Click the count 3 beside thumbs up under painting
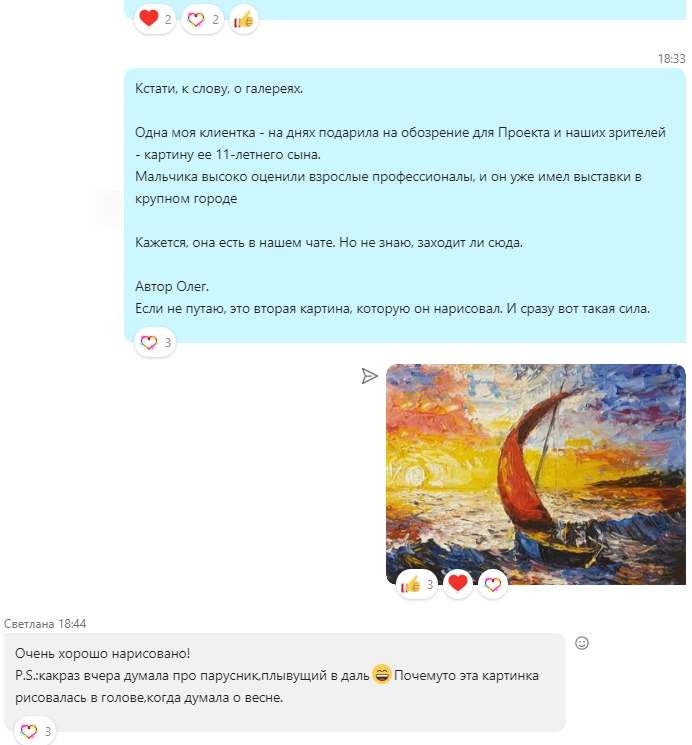 pos(430,584)
